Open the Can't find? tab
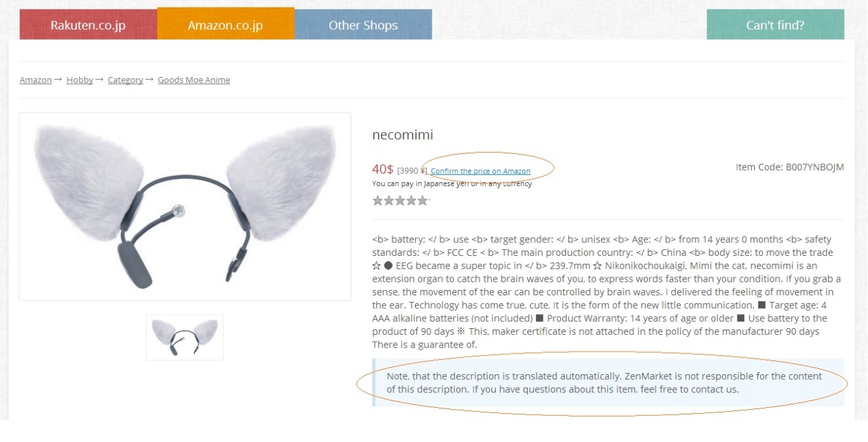Viewport: 868px width, 442px height. (775, 25)
